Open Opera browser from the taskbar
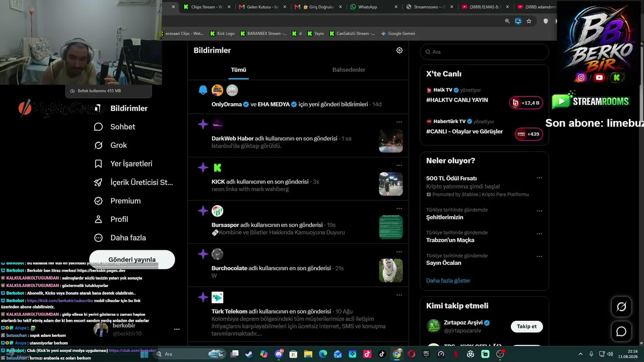This screenshot has height=362, width=644. pos(412,354)
